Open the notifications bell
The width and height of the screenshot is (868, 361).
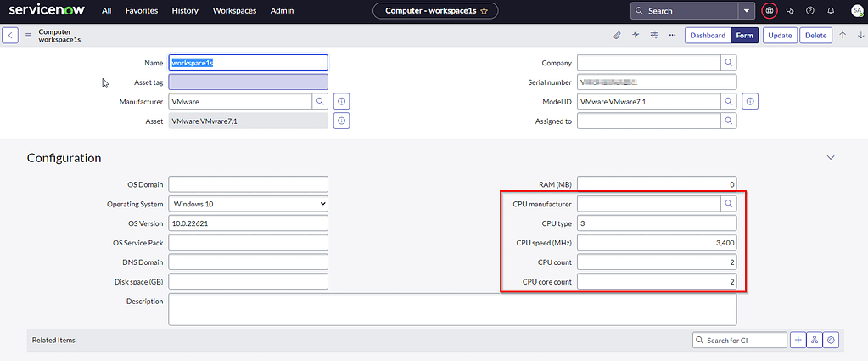click(x=831, y=11)
